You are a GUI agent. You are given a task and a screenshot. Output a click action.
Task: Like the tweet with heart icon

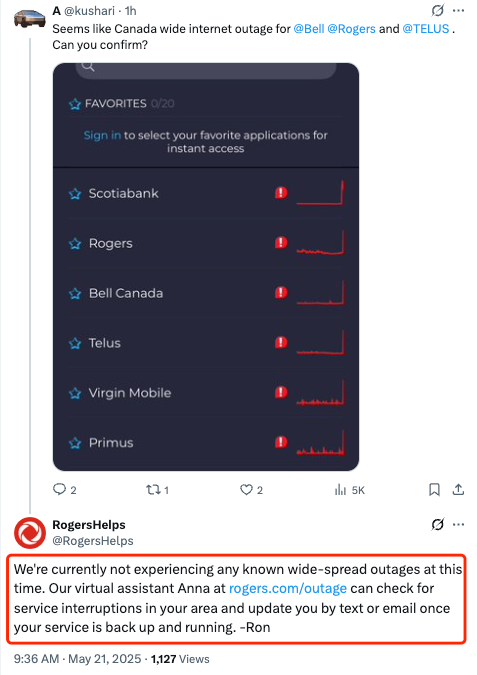[246, 489]
